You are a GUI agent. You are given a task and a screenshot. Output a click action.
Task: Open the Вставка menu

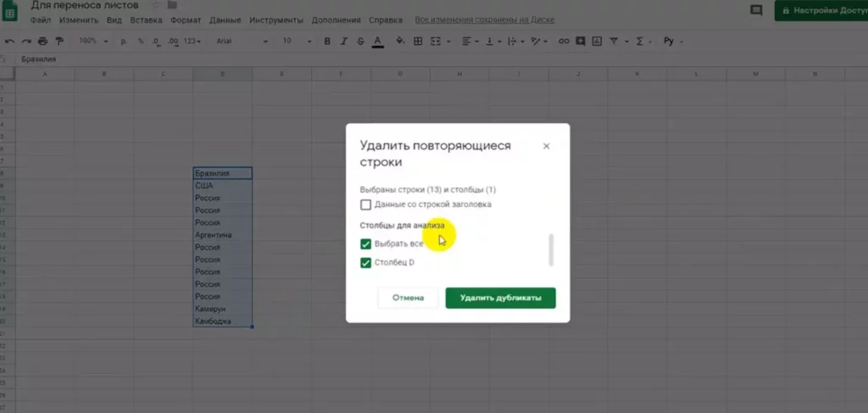[146, 20]
